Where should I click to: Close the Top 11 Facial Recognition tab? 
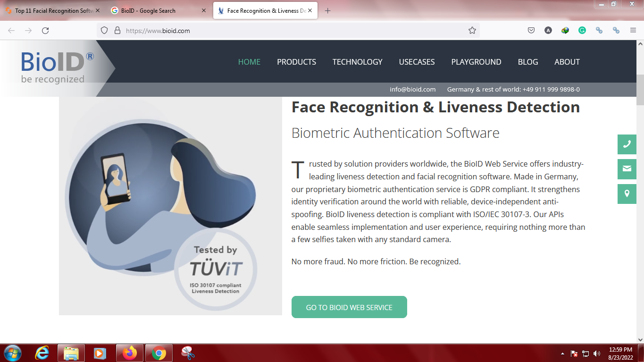click(98, 10)
